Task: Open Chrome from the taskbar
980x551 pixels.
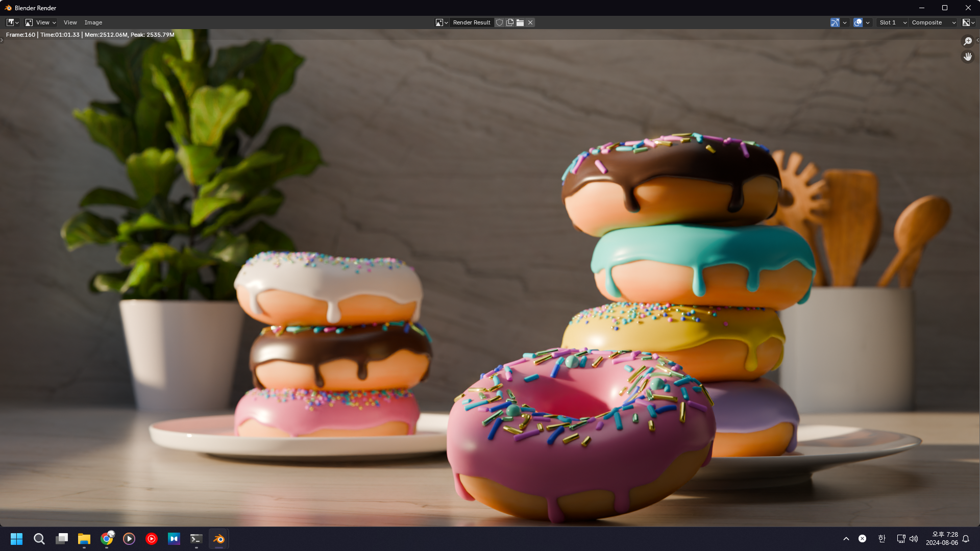Action: [107, 539]
